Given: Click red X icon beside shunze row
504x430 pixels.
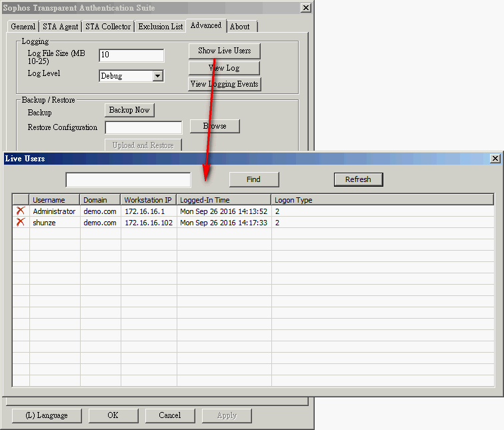Looking at the screenshot, I should click(21, 222).
